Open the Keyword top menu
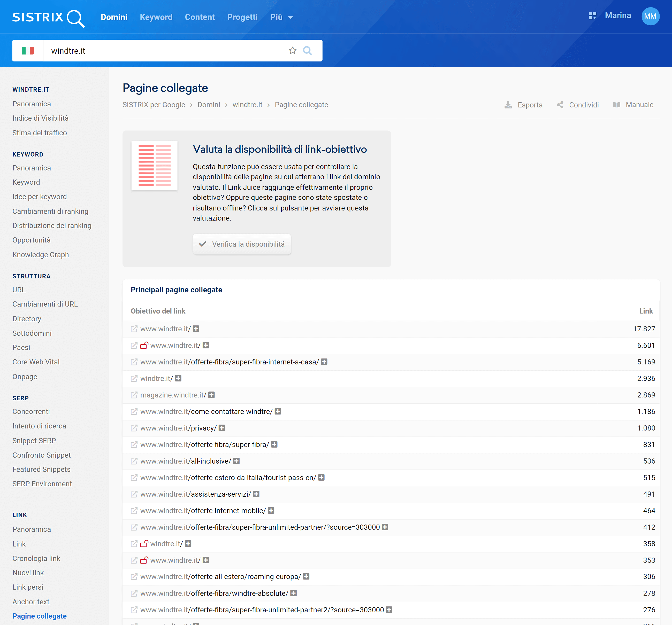 click(156, 17)
